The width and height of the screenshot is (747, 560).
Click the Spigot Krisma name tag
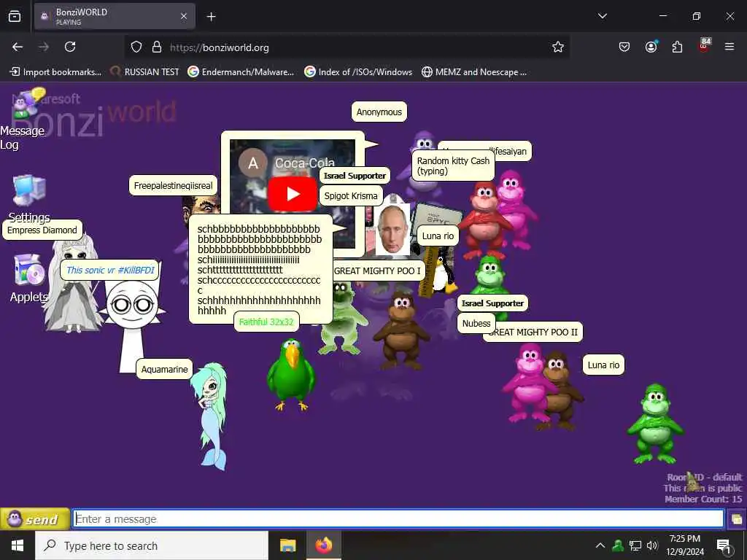(x=351, y=195)
